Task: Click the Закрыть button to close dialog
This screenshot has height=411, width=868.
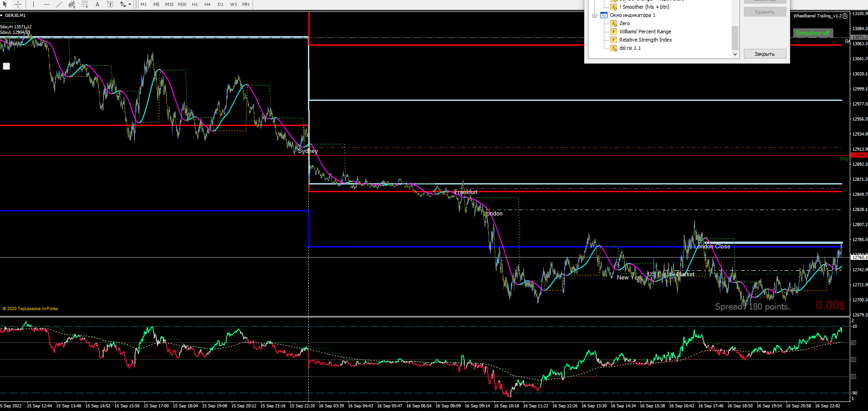Action: tap(765, 54)
